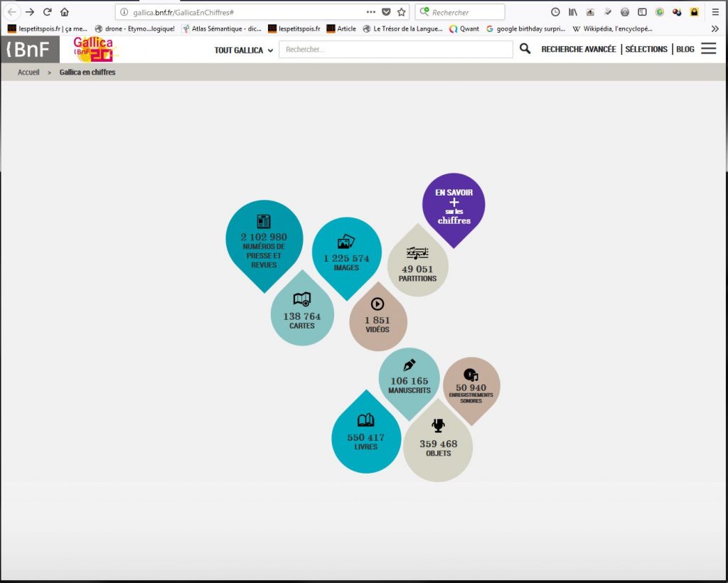The height and width of the screenshot is (583, 728).
Task: Toggle the sidebar view icon
Action: [642, 12]
